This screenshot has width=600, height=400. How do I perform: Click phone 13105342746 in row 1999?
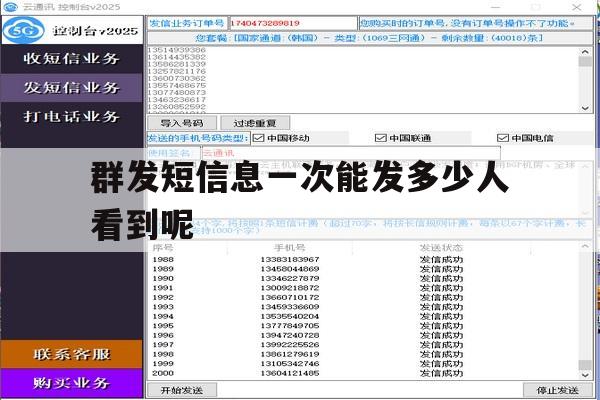point(290,364)
